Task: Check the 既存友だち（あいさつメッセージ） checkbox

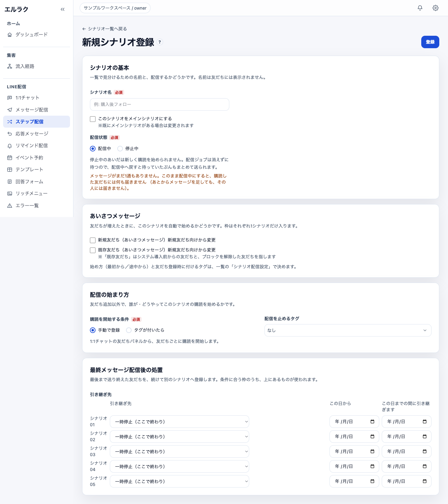Action: pos(93,250)
